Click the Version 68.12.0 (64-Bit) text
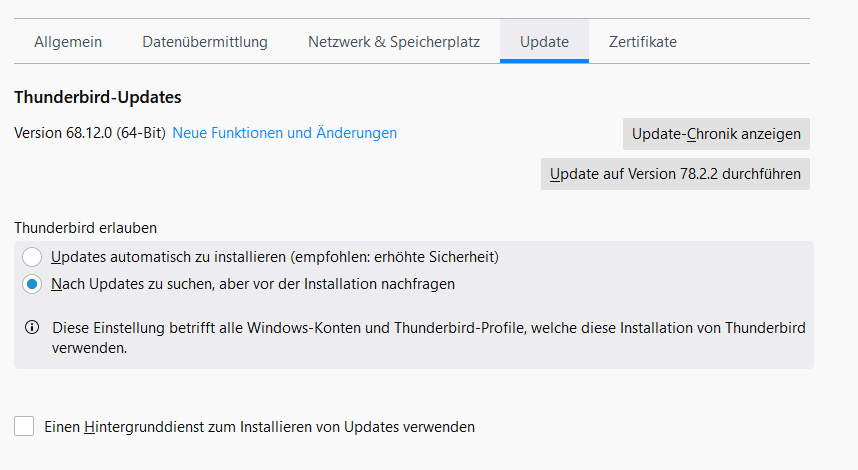This screenshot has height=470, width=858. tap(90, 133)
